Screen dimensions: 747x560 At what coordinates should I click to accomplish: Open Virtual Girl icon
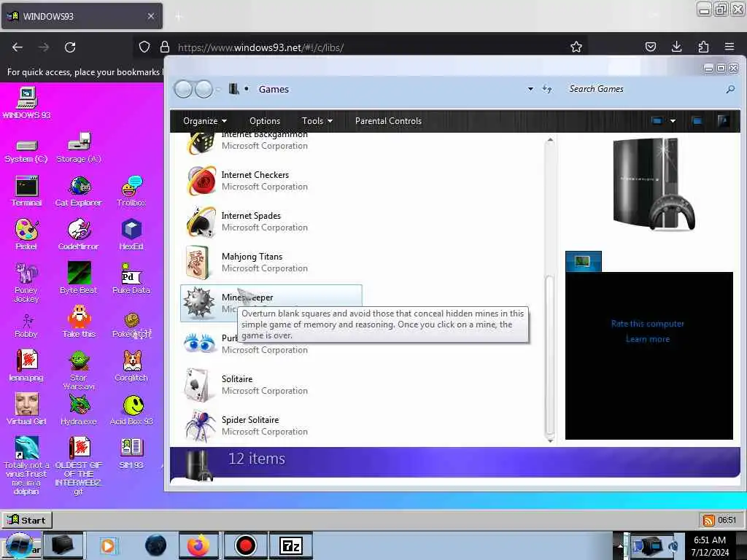pos(26,408)
